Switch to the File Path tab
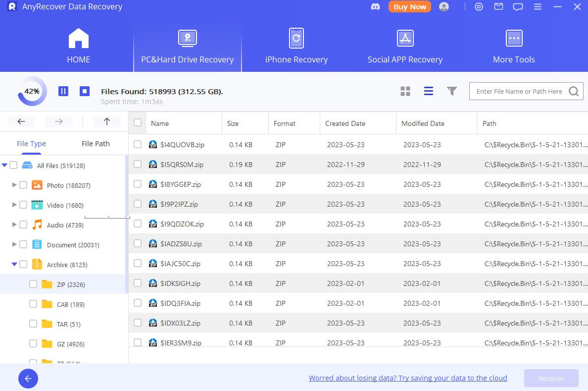 click(95, 143)
